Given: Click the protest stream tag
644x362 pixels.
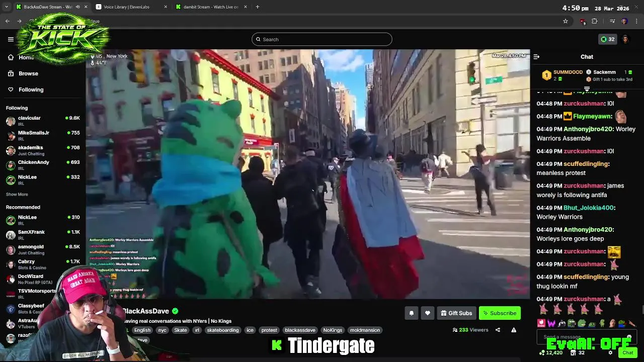Looking at the screenshot, I should [x=269, y=330].
